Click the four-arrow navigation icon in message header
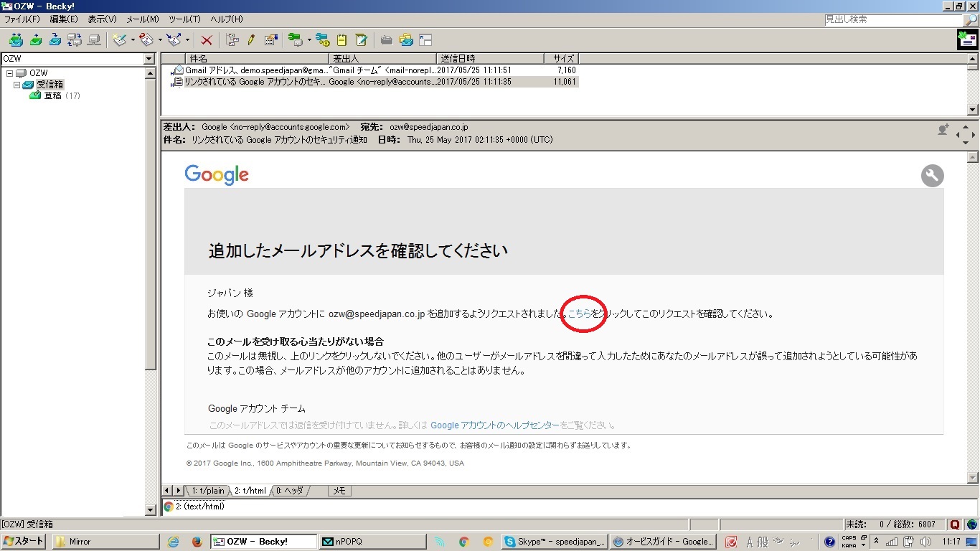 [x=966, y=133]
